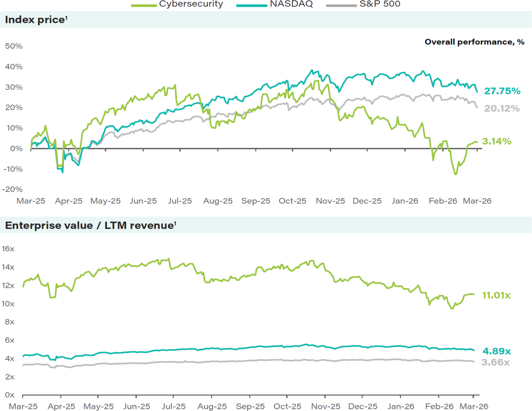Viewport: 532px width, 411px height.
Task: Select the Mar-26 axis tick label
Action: pyautogui.click(x=477, y=201)
